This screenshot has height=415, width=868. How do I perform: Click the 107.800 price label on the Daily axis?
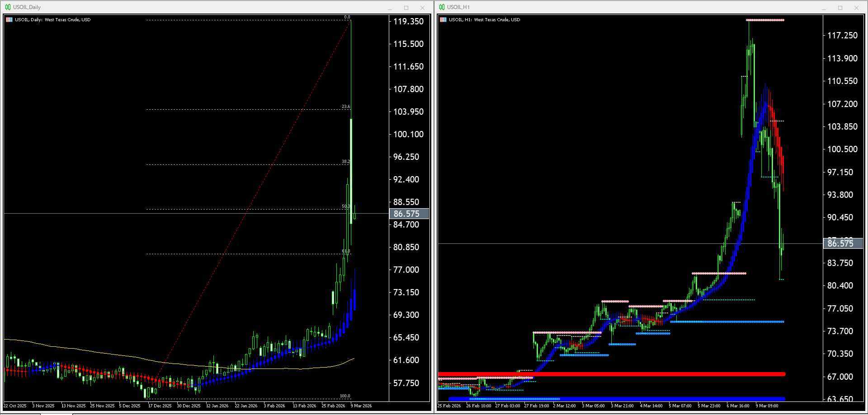point(408,89)
